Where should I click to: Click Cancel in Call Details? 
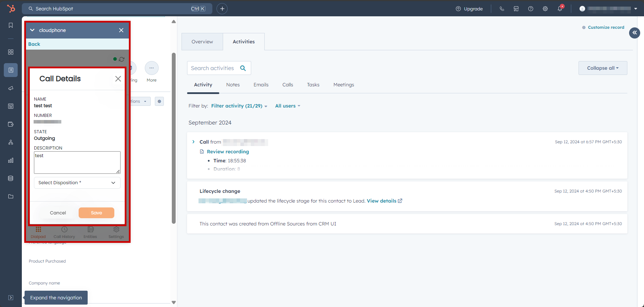58,213
